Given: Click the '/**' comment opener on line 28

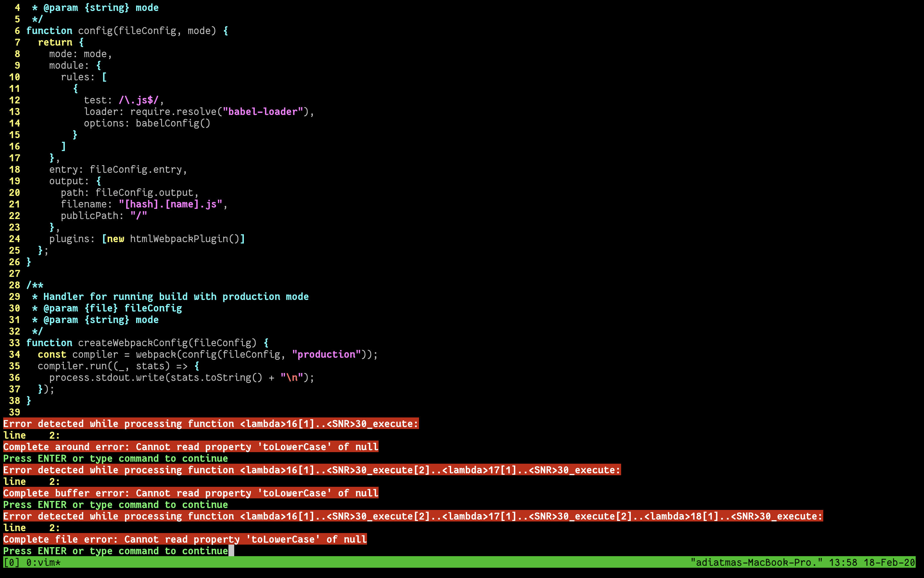Looking at the screenshot, I should click(35, 285).
